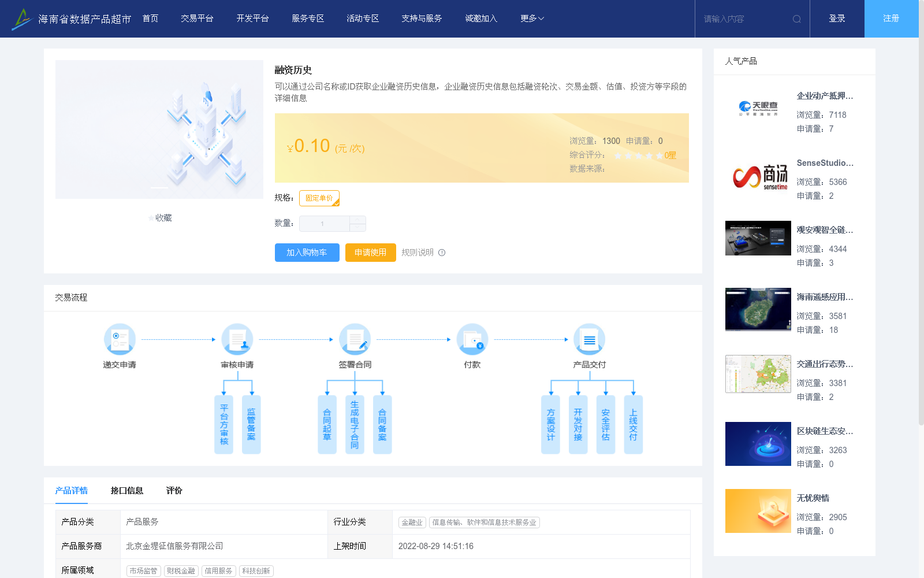924x578 pixels.
Task: Click the 监管备案 sub-step box
Action: [x=251, y=424]
